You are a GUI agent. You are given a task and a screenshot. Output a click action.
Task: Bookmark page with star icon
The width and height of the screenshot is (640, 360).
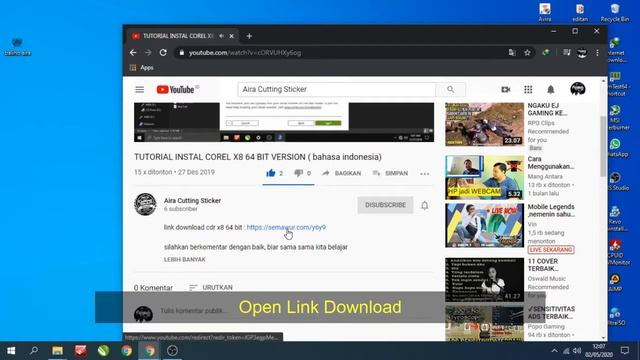click(527, 53)
